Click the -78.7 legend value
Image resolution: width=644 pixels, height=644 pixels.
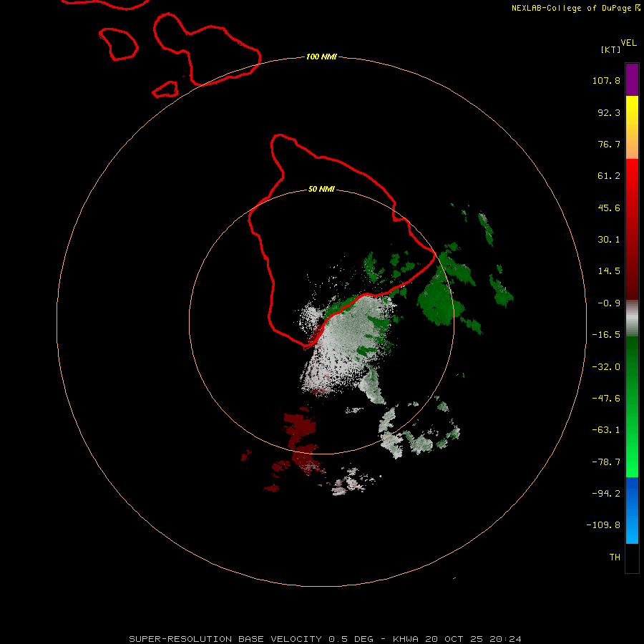pos(606,462)
